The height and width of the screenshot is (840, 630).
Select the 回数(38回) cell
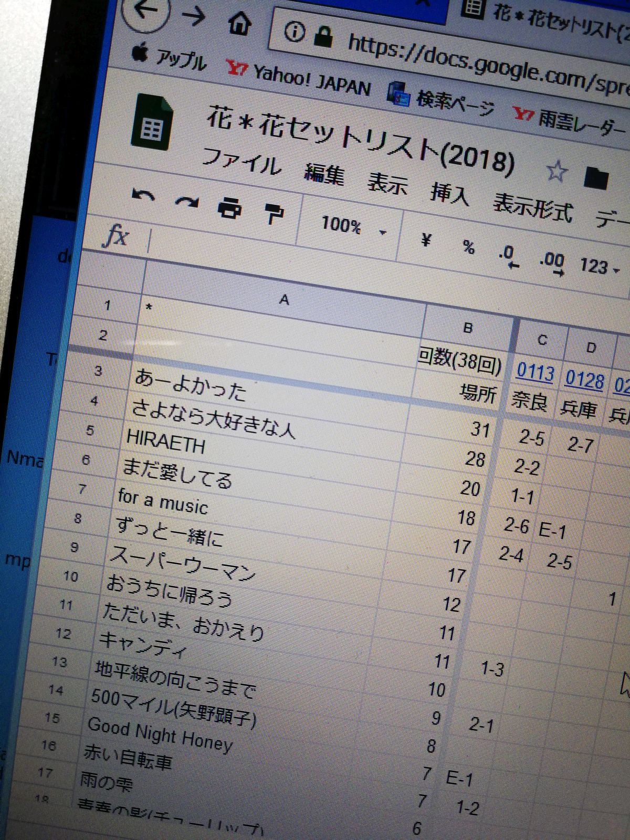(460, 362)
